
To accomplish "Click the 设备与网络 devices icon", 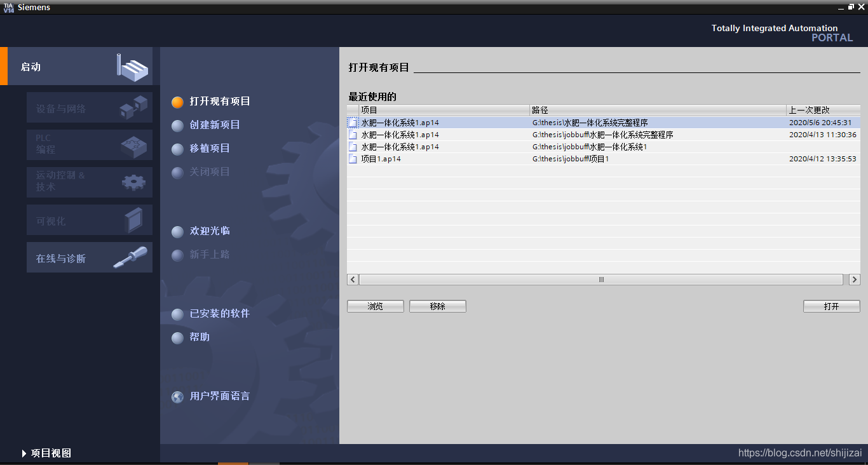I will click(133, 108).
